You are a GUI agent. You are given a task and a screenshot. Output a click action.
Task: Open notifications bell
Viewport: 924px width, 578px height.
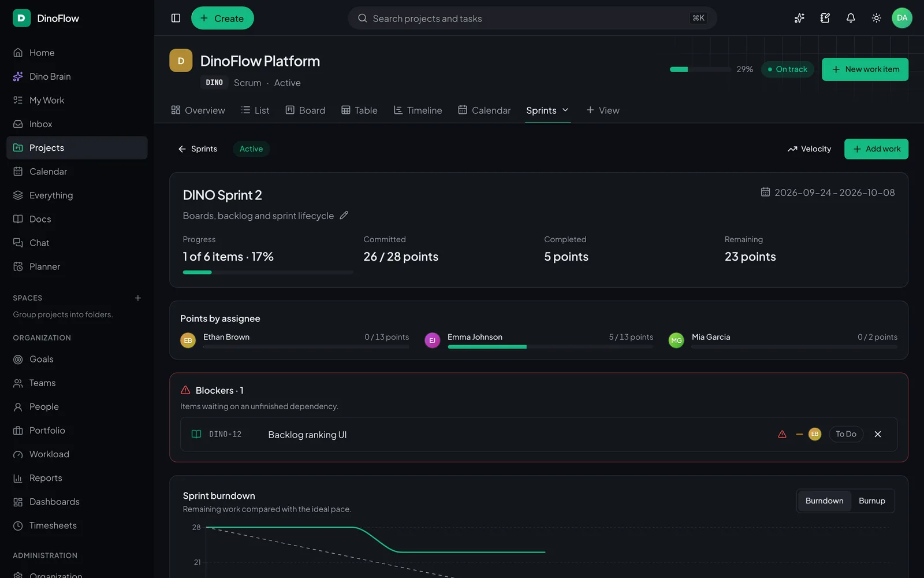pyautogui.click(x=851, y=18)
